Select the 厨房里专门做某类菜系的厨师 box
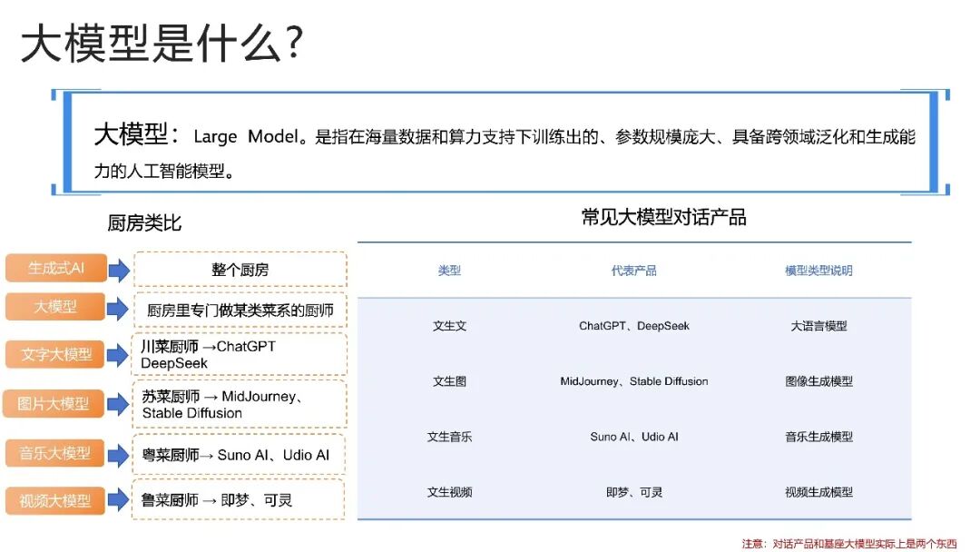980x552 pixels. [240, 310]
